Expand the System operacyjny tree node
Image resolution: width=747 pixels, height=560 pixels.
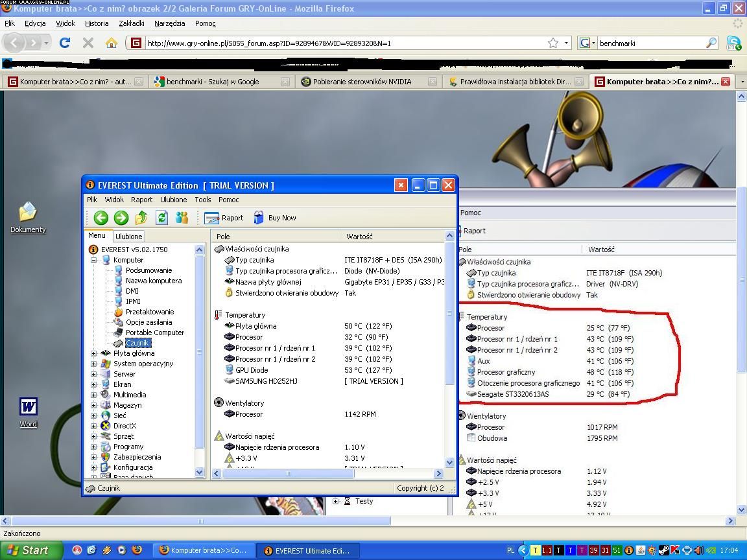94,364
